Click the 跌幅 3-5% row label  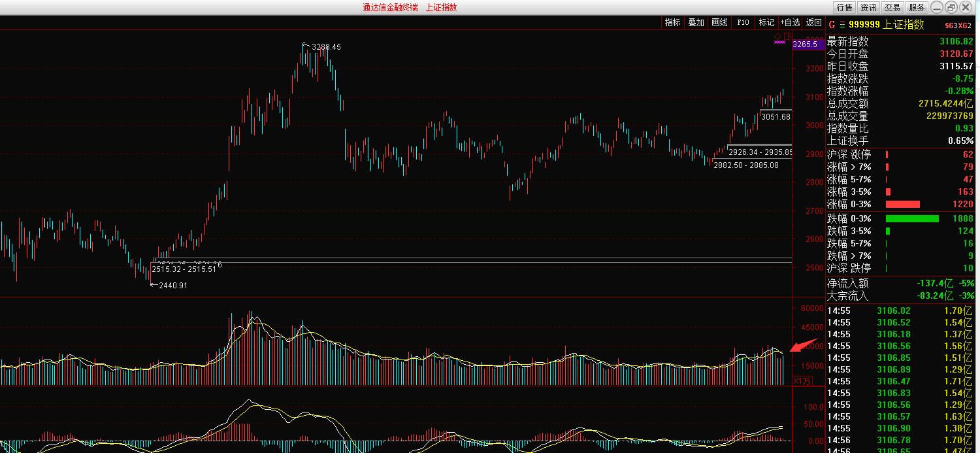click(x=849, y=231)
